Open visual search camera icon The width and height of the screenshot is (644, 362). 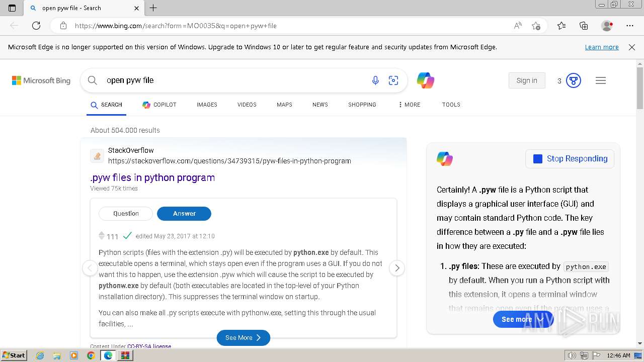[x=393, y=80]
